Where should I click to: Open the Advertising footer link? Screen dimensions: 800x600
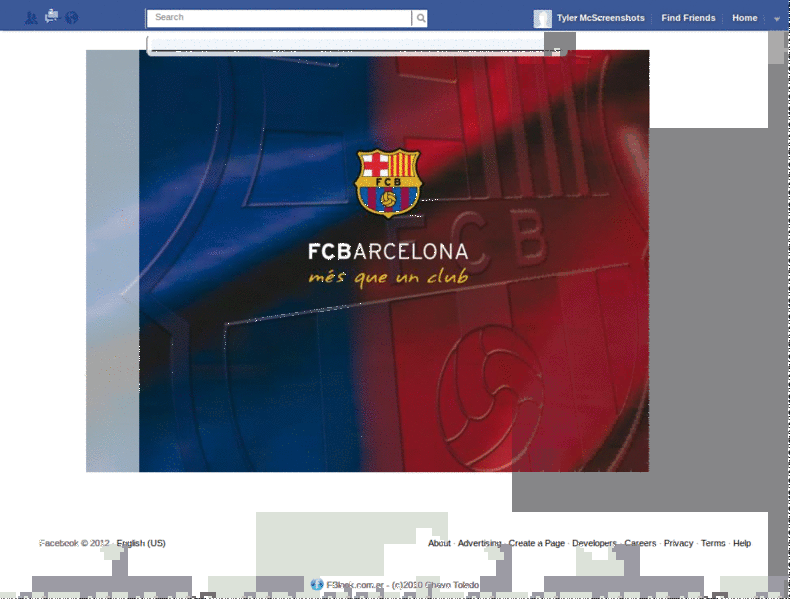tap(480, 543)
